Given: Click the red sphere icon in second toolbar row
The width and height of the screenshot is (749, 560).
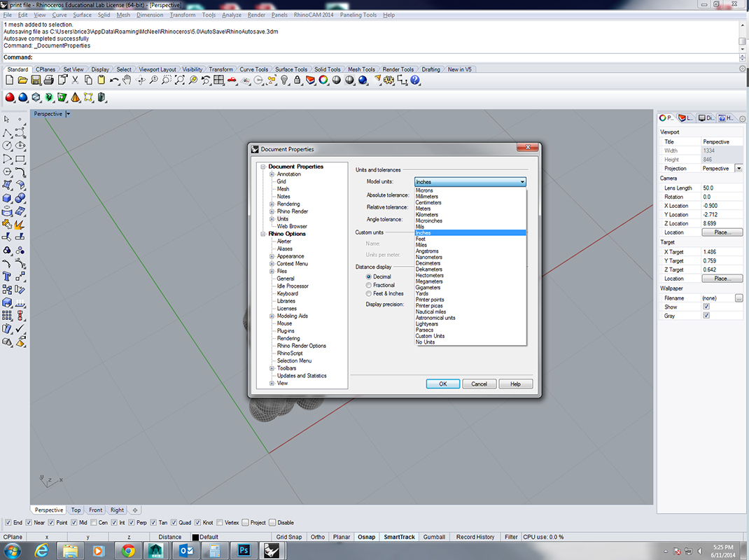Looking at the screenshot, I should tap(10, 97).
